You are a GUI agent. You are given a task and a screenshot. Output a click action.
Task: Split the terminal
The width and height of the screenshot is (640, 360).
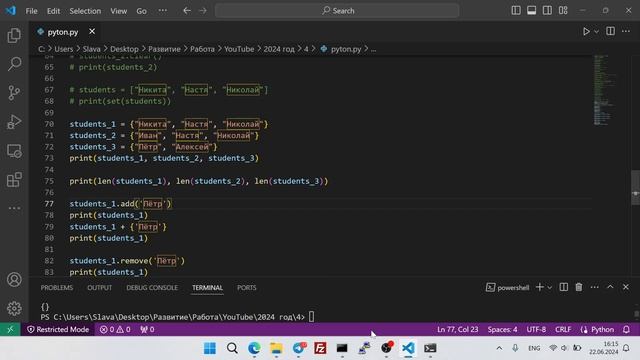point(564,287)
